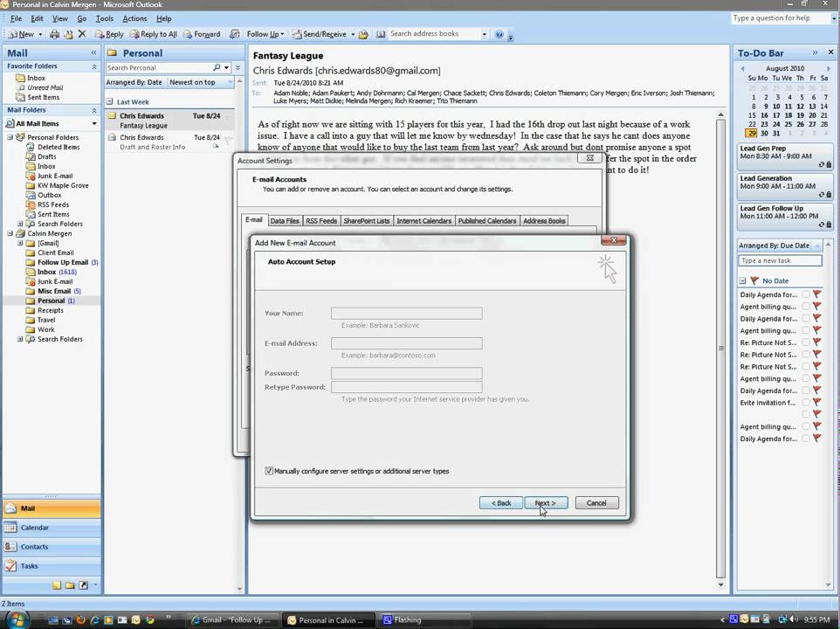Click the Categorize icon next to Forward
840x629 pixels.
point(234,34)
